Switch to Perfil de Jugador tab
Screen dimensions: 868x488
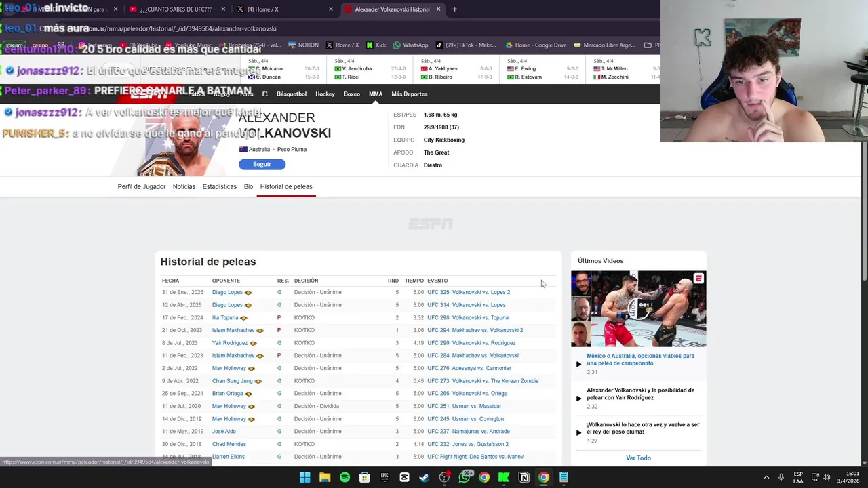pyautogui.click(x=141, y=186)
